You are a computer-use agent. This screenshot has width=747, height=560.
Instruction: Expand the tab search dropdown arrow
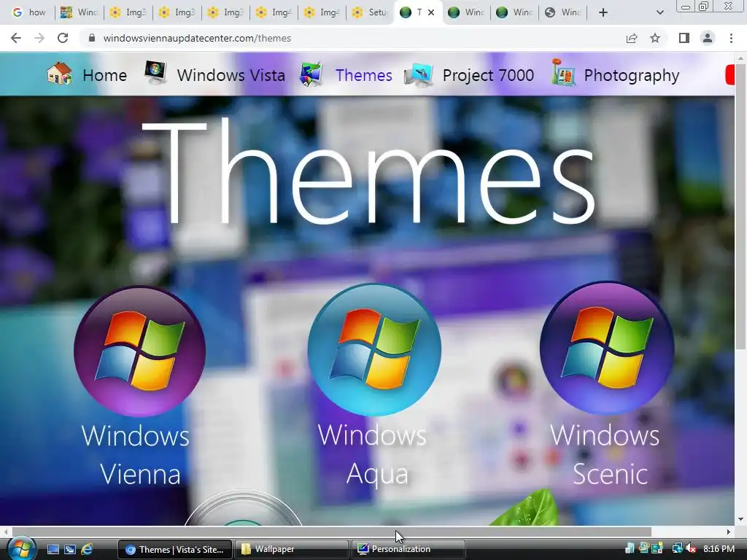[x=659, y=12]
